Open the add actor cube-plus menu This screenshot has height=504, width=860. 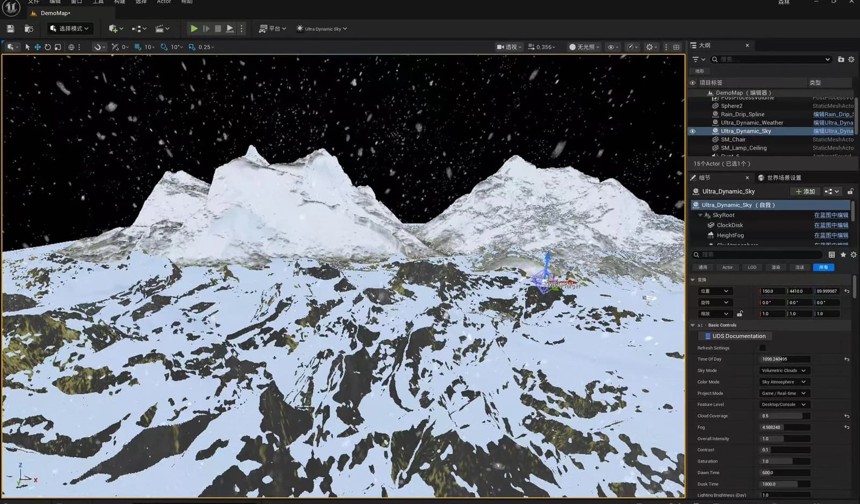pyautogui.click(x=116, y=28)
